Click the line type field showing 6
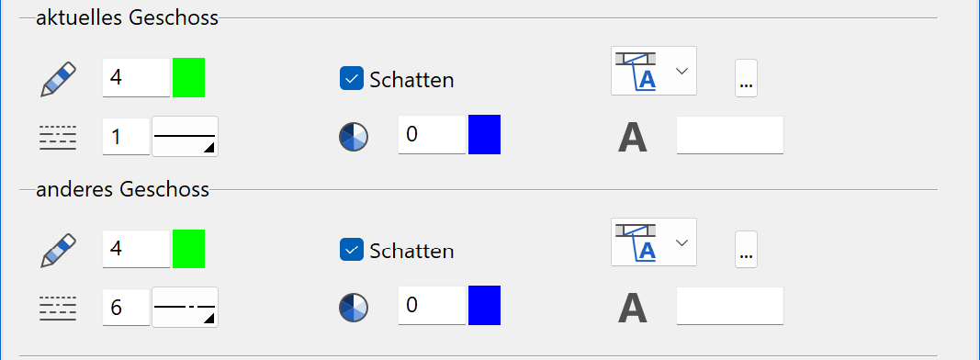Viewport: 980px width, 360px height. 126,307
